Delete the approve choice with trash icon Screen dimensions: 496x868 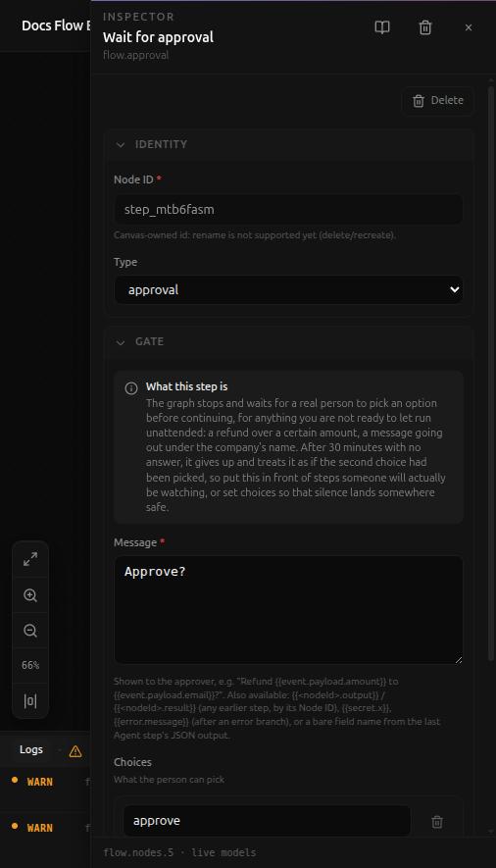(437, 822)
